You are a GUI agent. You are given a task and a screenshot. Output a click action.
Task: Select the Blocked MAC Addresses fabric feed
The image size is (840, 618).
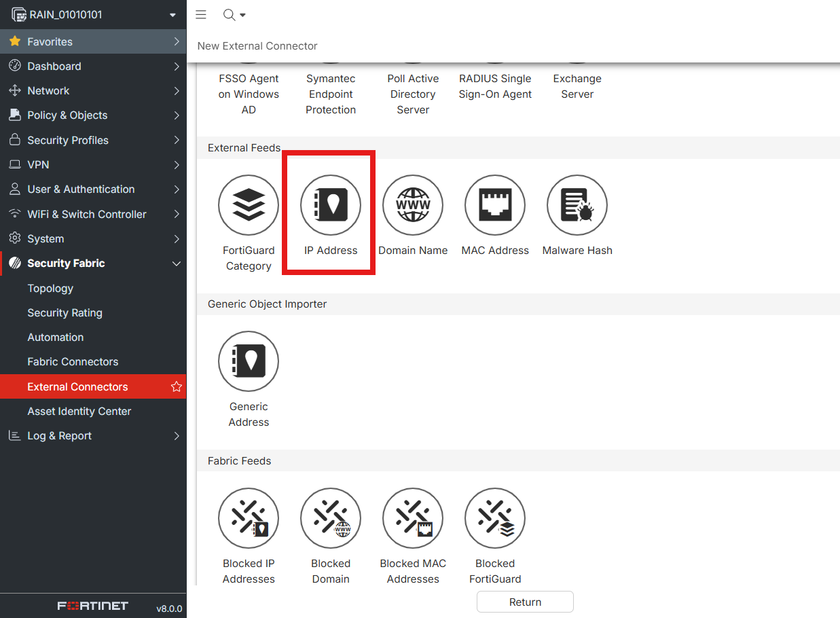tap(413, 518)
